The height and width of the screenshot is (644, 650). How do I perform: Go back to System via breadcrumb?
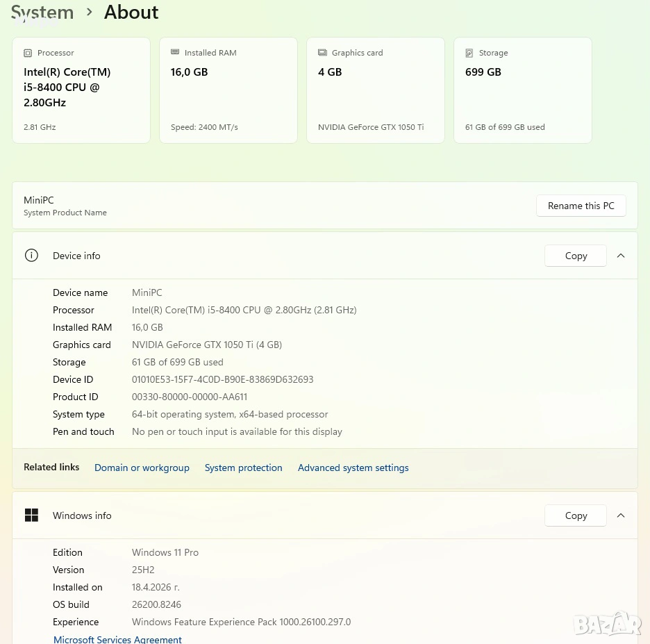(x=42, y=13)
